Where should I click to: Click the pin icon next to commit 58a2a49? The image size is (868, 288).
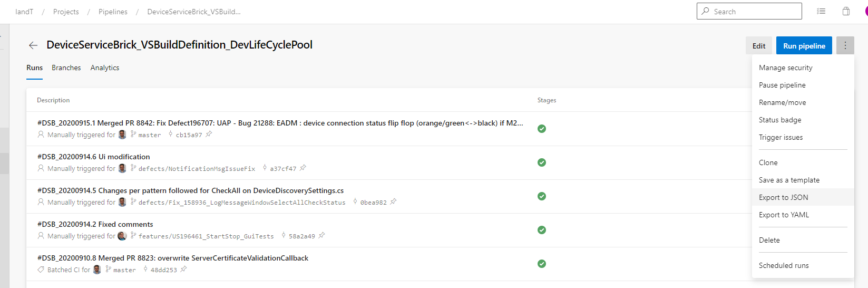tap(322, 236)
